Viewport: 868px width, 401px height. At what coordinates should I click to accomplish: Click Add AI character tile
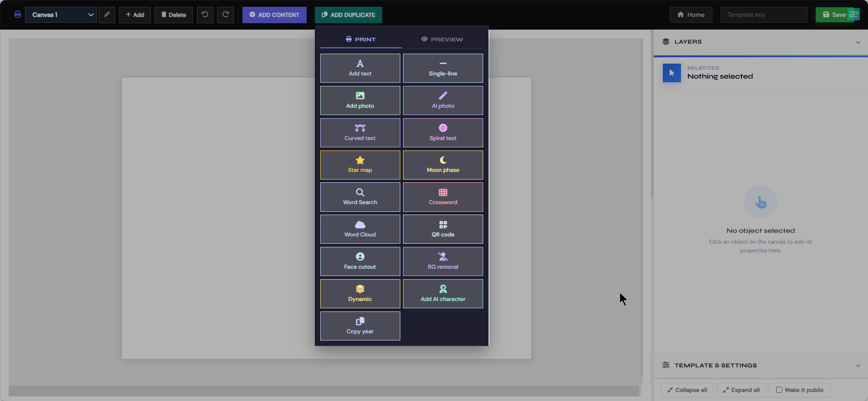[x=443, y=294]
